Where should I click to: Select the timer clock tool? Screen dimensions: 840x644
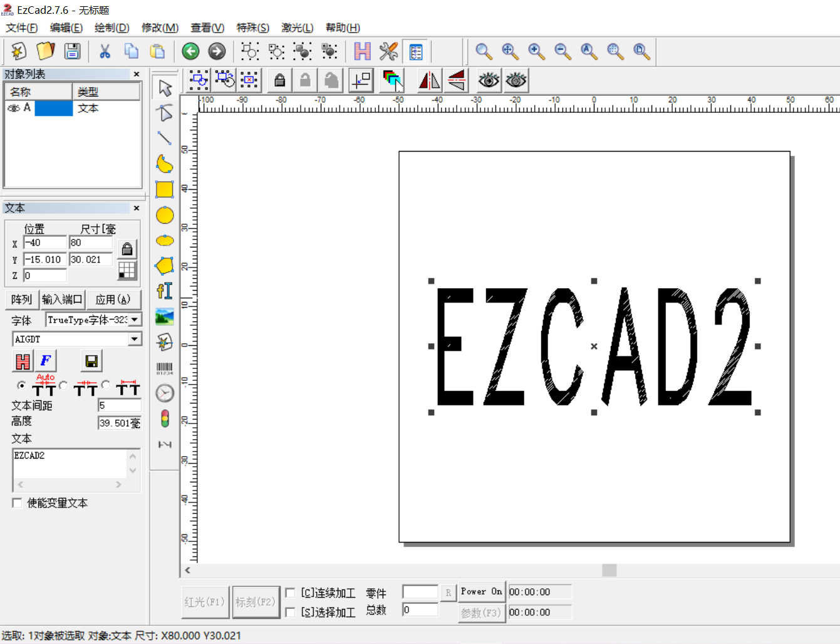[165, 393]
